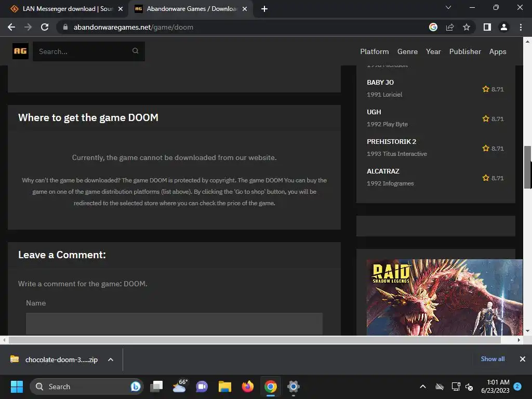532x399 pixels.
Task: Click the Bing icon in taskbar search
Action: point(136,387)
